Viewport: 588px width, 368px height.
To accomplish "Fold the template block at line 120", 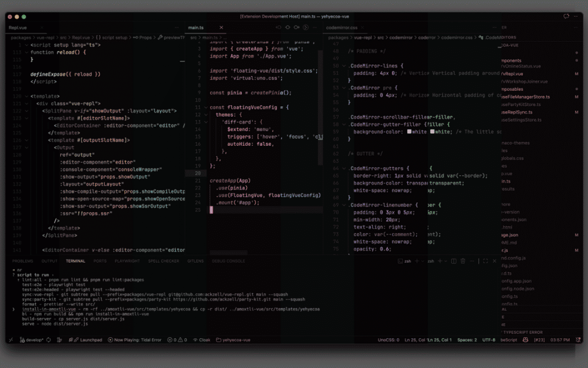I will (26, 96).
